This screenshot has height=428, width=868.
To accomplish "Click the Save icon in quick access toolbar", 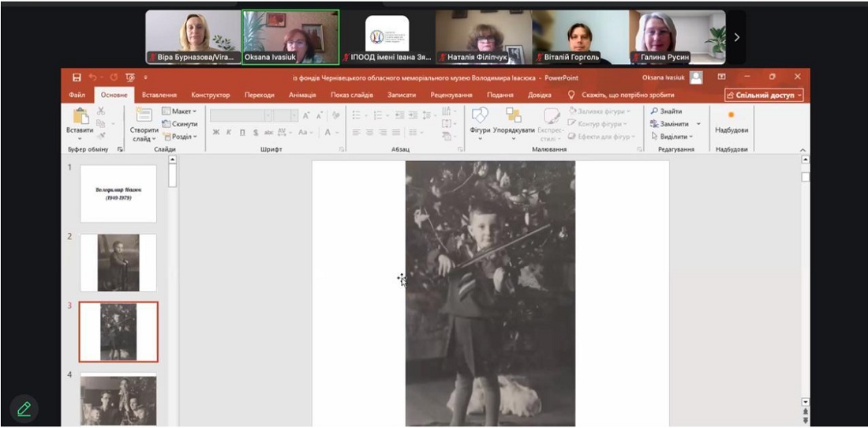I will point(77,77).
